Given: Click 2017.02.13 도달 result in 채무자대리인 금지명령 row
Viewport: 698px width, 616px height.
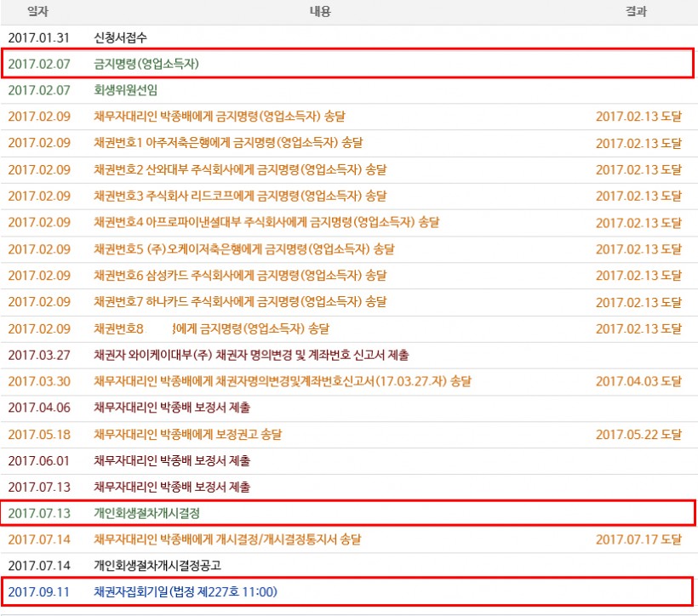Looking at the screenshot, I should tap(638, 117).
